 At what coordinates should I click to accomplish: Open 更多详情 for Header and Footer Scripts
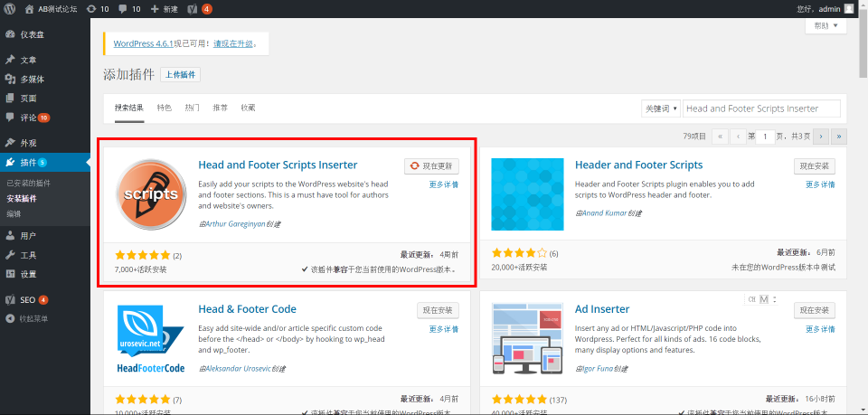coord(820,184)
